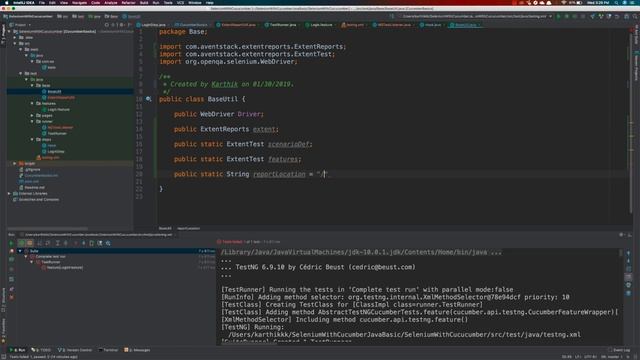Switch to the testng.xml editor tab

[x=355, y=25]
